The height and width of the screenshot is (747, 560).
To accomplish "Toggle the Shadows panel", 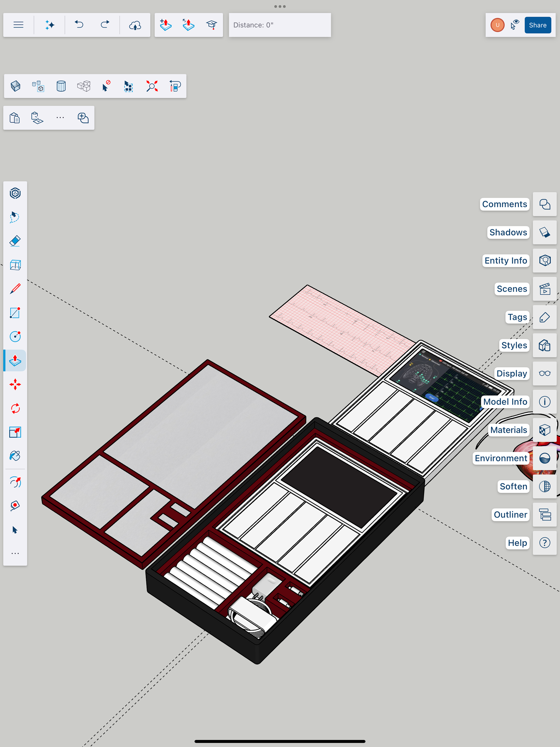I will tap(545, 232).
